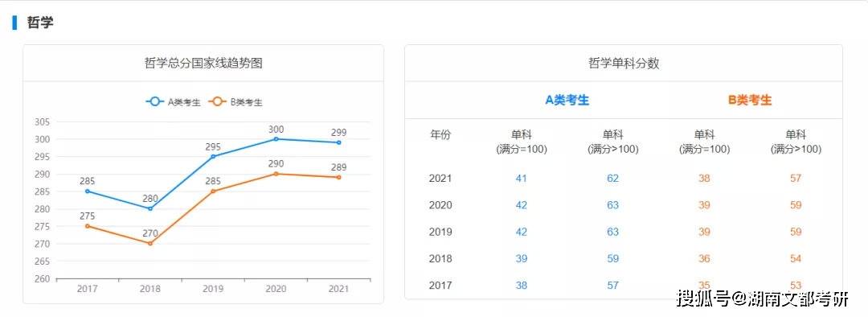Select the B类考生 table header
The height and width of the screenshot is (317, 868).
click(x=750, y=101)
